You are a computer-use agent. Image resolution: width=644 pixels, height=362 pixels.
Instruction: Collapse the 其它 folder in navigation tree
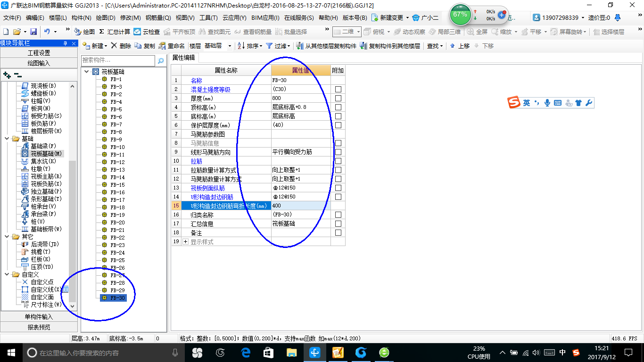pos(7,237)
